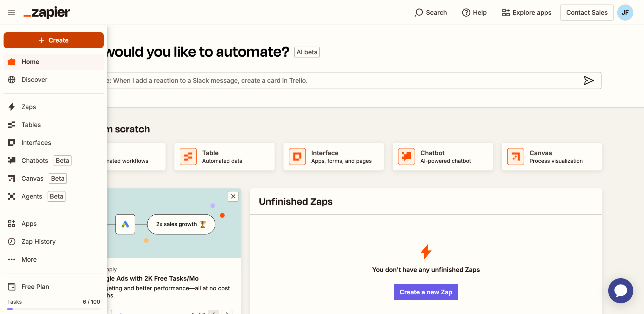Image resolution: width=644 pixels, height=314 pixels.
Task: Click the Tasks usage progress bar
Action: [53, 309]
